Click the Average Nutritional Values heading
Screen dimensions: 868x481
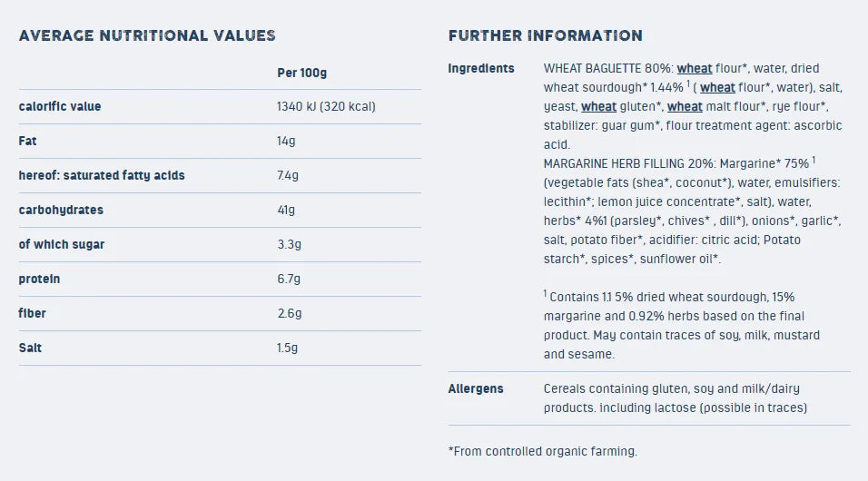(147, 35)
